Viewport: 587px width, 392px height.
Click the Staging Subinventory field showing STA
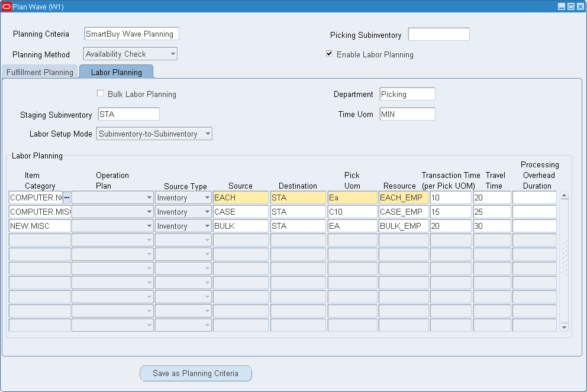(129, 114)
